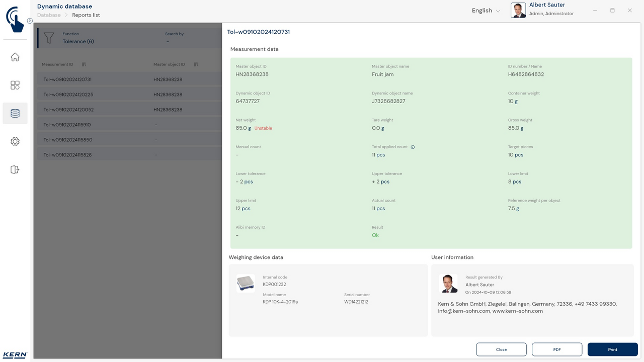Expand the sidebar with arrow toggle
The height and width of the screenshot is (362, 644).
click(x=30, y=21)
